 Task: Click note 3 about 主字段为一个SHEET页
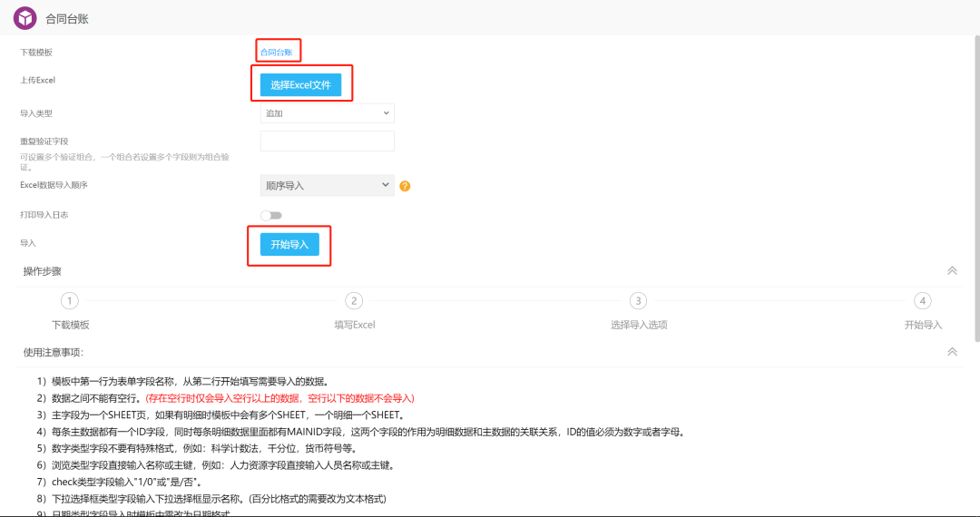tap(220, 415)
